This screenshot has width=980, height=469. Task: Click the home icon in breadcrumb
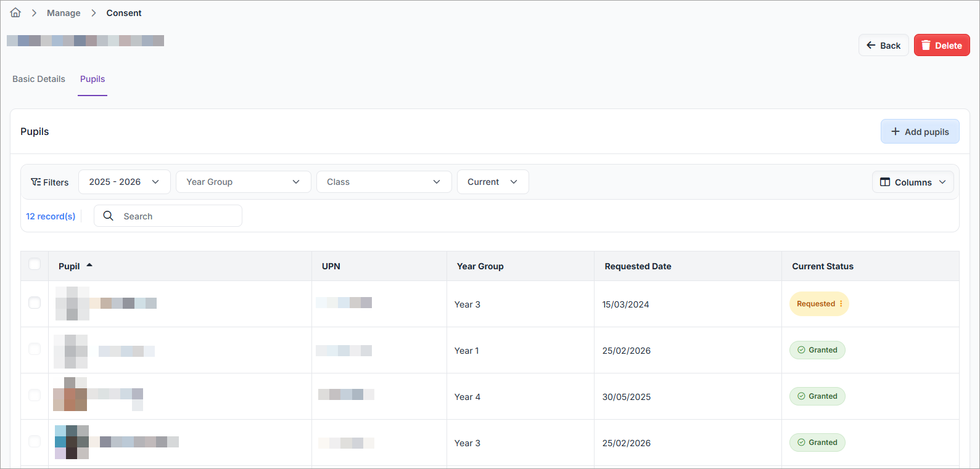point(15,13)
